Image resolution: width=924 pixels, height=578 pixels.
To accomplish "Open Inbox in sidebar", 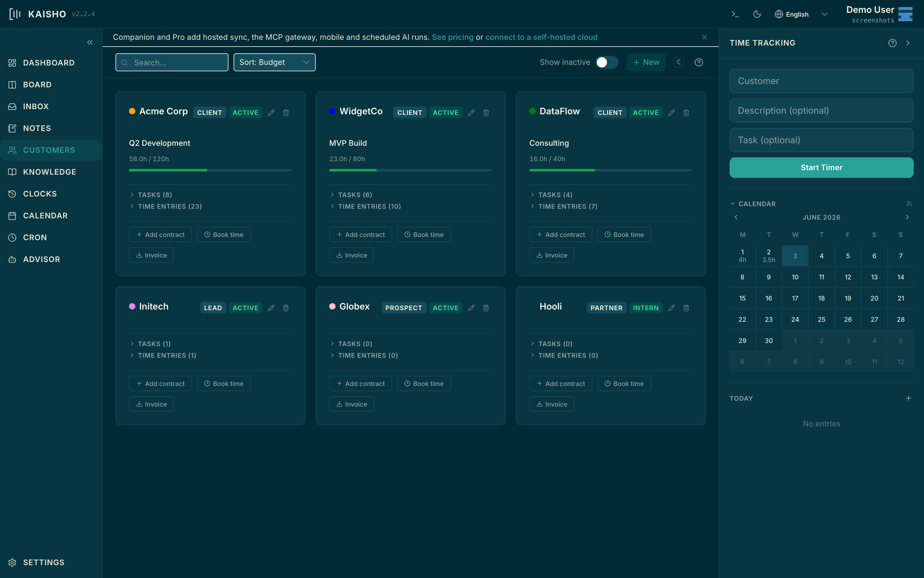I will click(51, 106).
